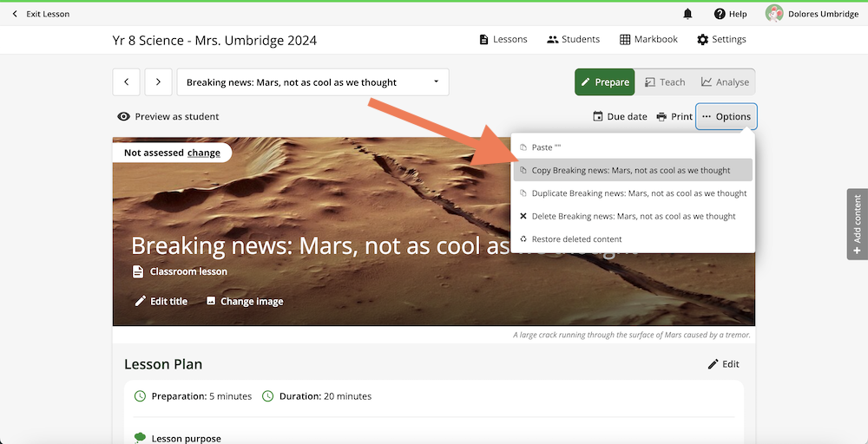The height and width of the screenshot is (444, 868).
Task: Click the Yr 8 Science class title
Action: [214, 40]
